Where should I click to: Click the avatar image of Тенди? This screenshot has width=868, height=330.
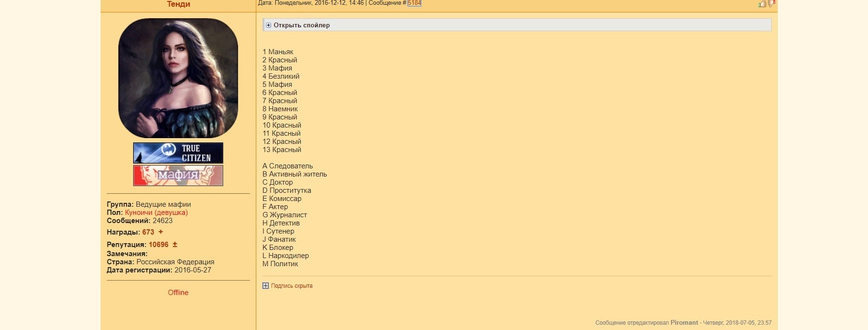pyautogui.click(x=178, y=78)
